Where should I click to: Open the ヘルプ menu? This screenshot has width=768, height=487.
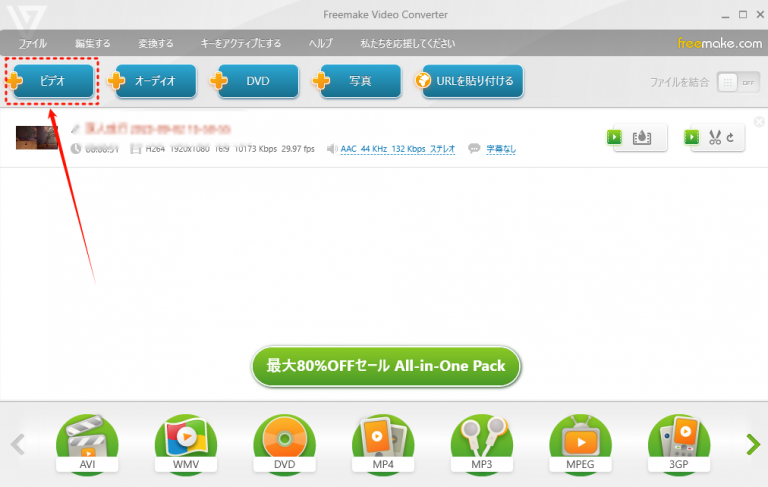pyautogui.click(x=320, y=44)
